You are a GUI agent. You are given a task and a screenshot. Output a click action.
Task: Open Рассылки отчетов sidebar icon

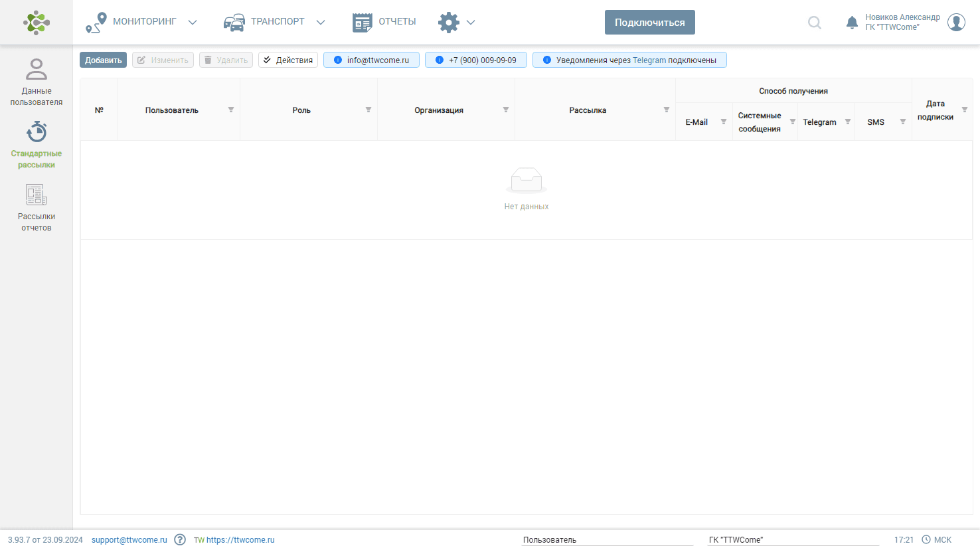click(37, 195)
